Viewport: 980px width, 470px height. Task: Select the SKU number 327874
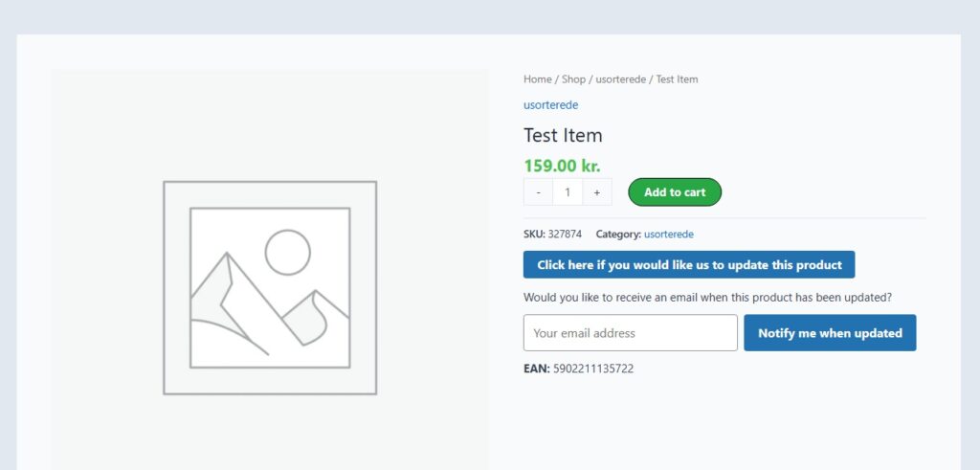coord(565,235)
